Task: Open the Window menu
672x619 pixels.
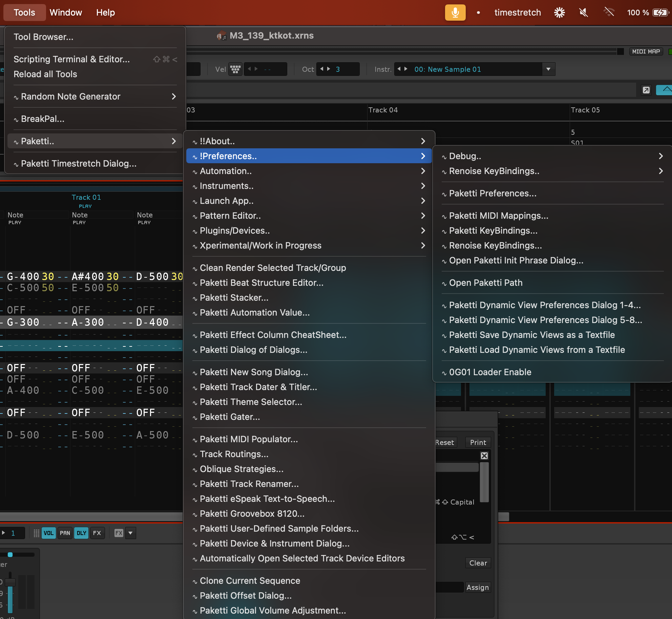Action: (x=66, y=13)
